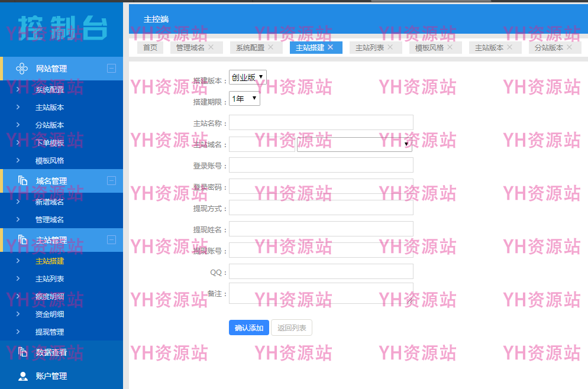
Task: Click the 主站名称 input field
Action: click(x=321, y=123)
